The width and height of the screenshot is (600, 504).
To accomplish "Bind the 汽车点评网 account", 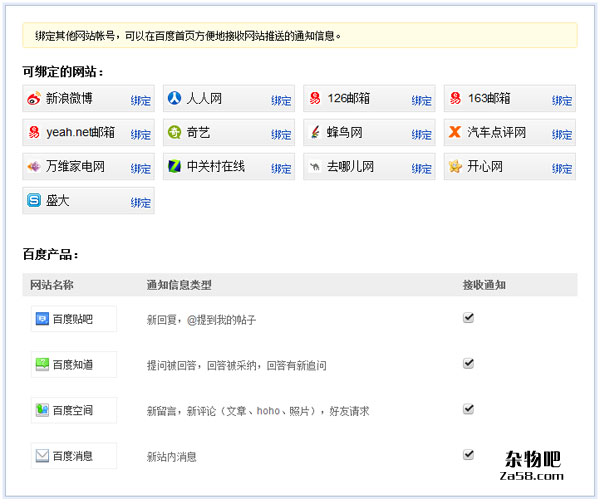I will tap(562, 135).
